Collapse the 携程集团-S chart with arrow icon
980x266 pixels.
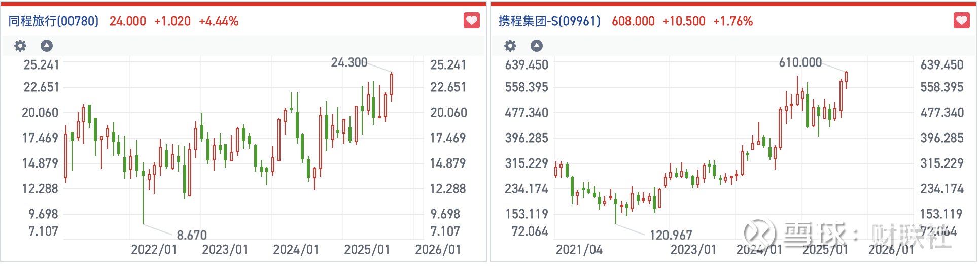(x=537, y=46)
